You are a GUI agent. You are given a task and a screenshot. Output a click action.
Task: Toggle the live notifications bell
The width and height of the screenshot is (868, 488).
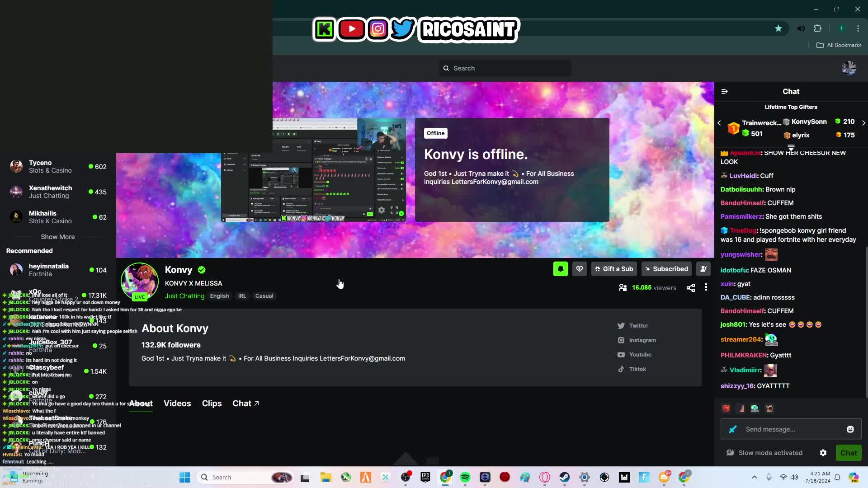(560, 269)
